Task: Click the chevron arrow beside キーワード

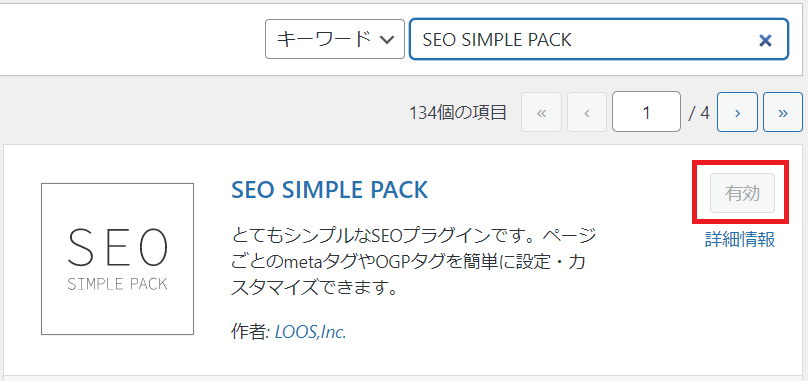Action: pos(386,40)
